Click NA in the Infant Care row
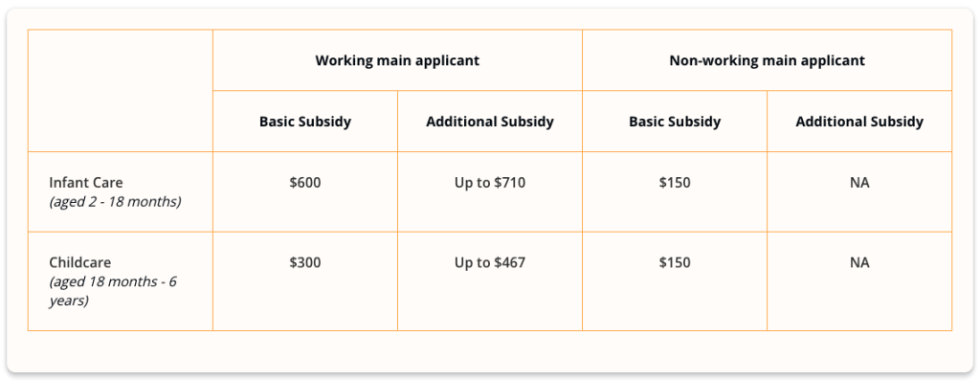 tap(859, 183)
